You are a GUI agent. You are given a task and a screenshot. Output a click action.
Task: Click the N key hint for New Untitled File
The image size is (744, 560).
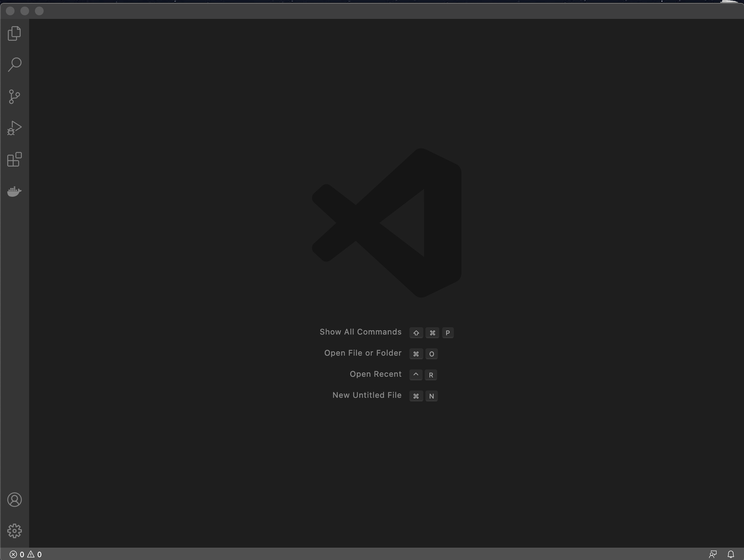(x=432, y=396)
